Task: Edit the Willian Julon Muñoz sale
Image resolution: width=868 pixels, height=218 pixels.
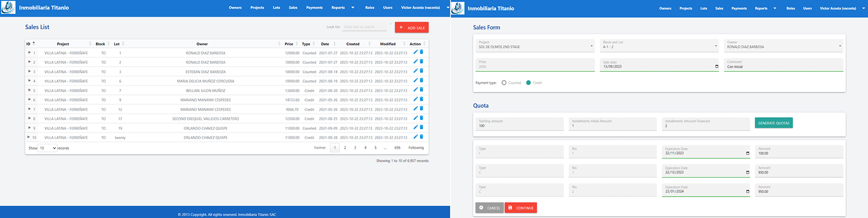Action: click(415, 90)
